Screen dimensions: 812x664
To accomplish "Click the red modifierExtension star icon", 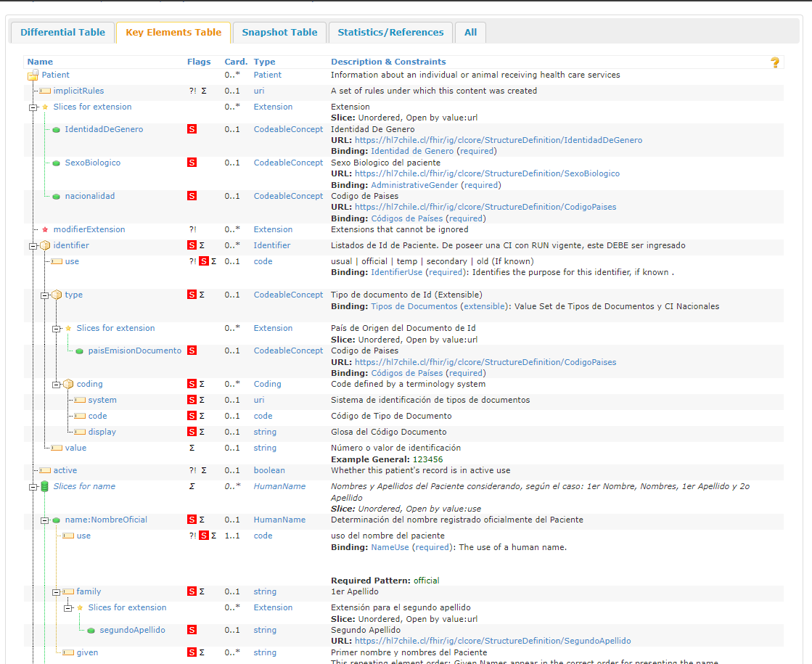I will pyautogui.click(x=45, y=230).
